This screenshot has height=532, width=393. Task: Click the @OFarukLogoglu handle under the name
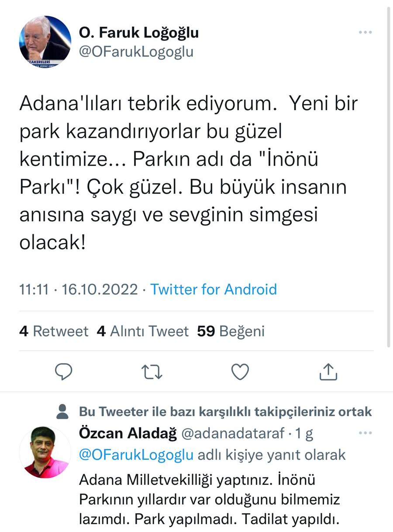coord(136,52)
